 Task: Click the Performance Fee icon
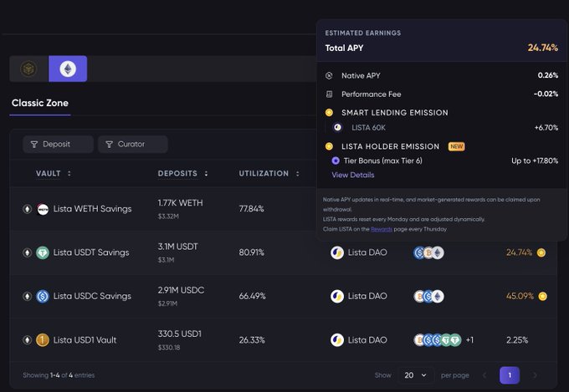(329, 94)
